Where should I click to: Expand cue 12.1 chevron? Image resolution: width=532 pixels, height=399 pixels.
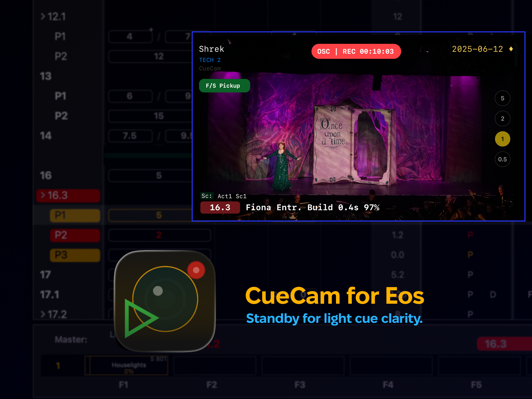43,16
